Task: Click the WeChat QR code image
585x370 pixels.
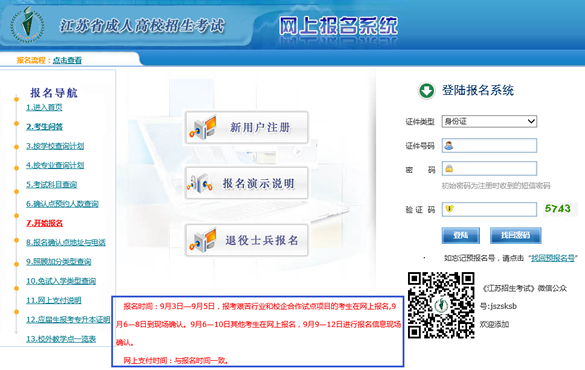Action: tap(441, 305)
